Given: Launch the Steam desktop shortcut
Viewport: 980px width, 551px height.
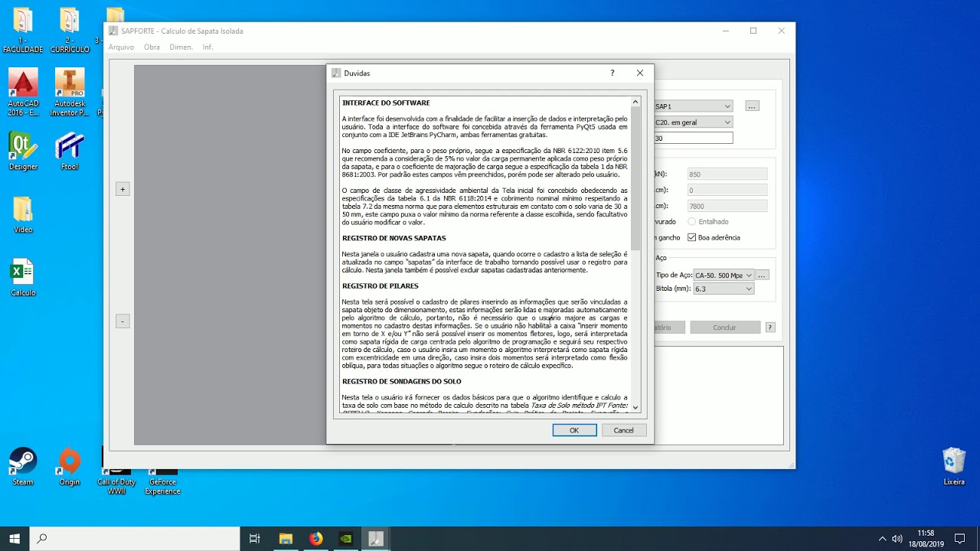Looking at the screenshot, I should pos(23,466).
